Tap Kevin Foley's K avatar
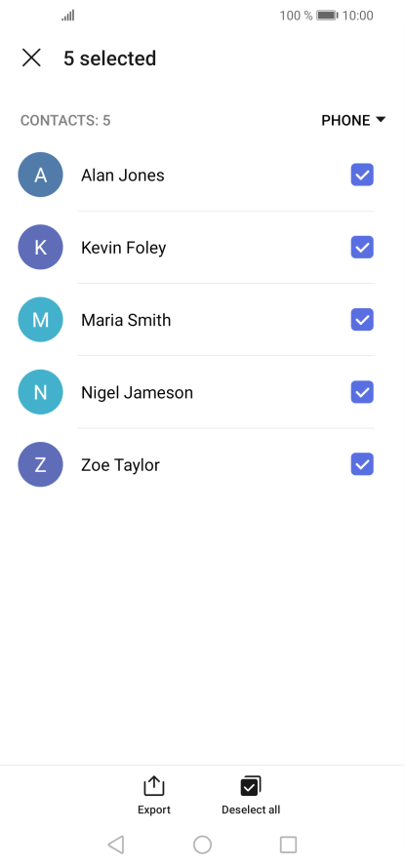 pyautogui.click(x=40, y=248)
